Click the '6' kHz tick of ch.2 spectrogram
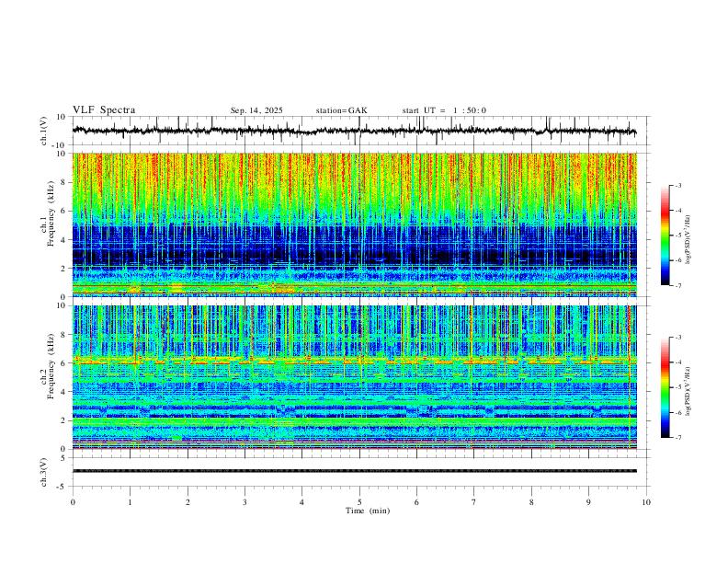Viewport: 728px width, 563px height. (64, 363)
